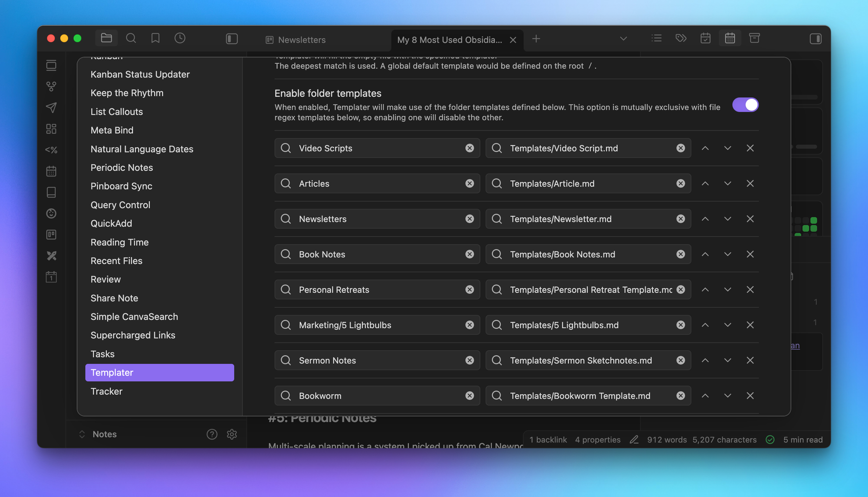The image size is (868, 497).
Task: Move the Articles folder template down
Action: click(728, 183)
